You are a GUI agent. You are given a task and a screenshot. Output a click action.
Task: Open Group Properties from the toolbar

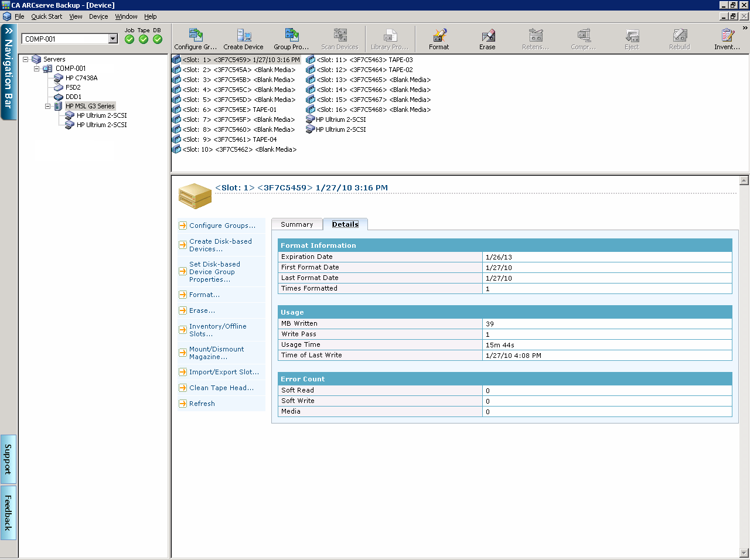coord(291,39)
